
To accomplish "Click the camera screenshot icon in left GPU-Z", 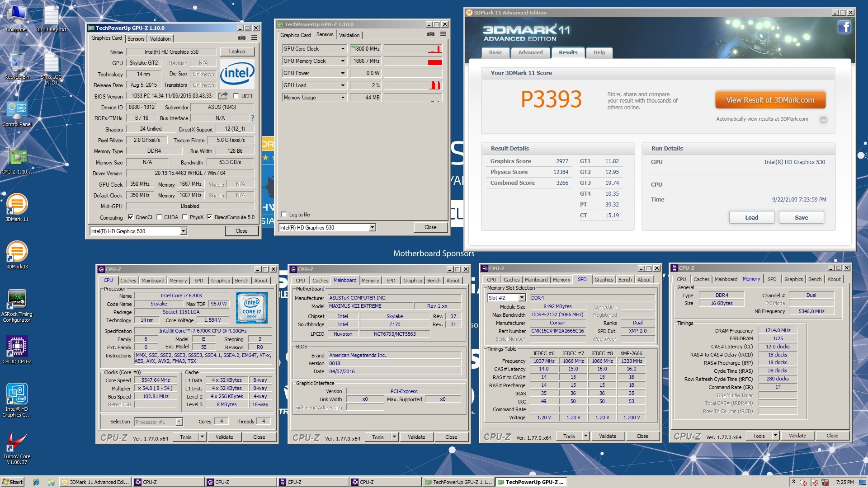I will click(x=242, y=38).
